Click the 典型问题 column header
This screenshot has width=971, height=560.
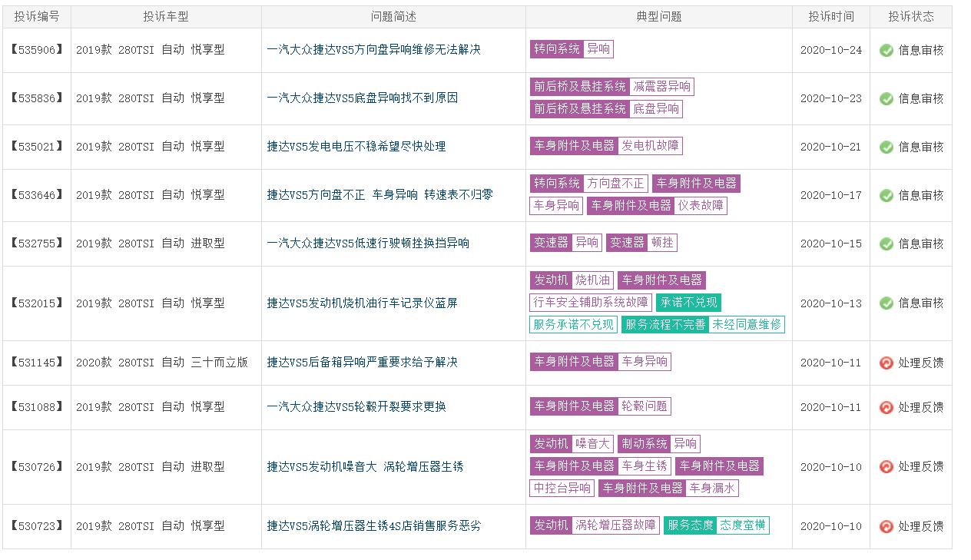click(659, 16)
